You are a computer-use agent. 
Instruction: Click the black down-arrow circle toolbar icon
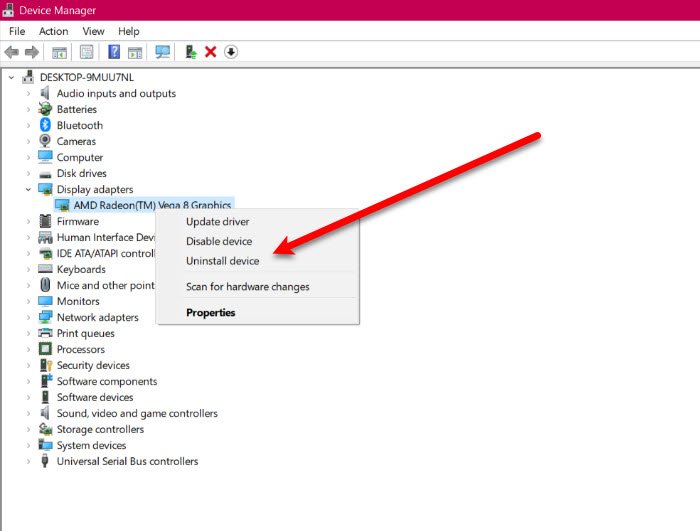[231, 52]
